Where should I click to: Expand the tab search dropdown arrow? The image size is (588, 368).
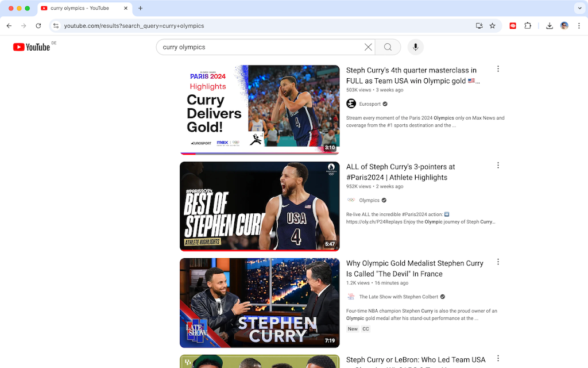(580, 8)
